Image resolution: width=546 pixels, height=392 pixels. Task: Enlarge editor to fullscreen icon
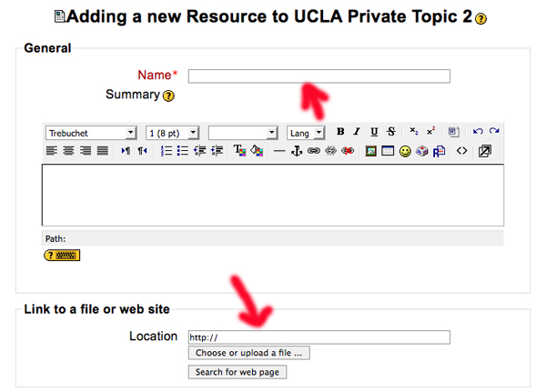484,151
